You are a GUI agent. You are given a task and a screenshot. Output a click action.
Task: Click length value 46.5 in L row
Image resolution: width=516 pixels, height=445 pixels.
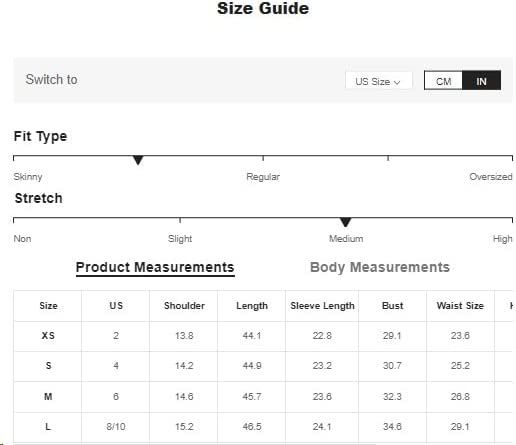pyautogui.click(x=252, y=426)
